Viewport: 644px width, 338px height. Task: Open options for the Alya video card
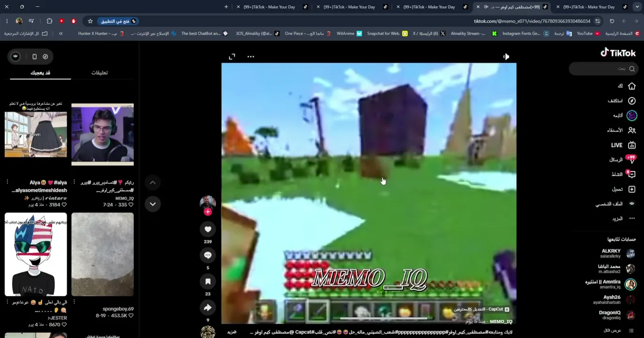[x=7, y=182]
